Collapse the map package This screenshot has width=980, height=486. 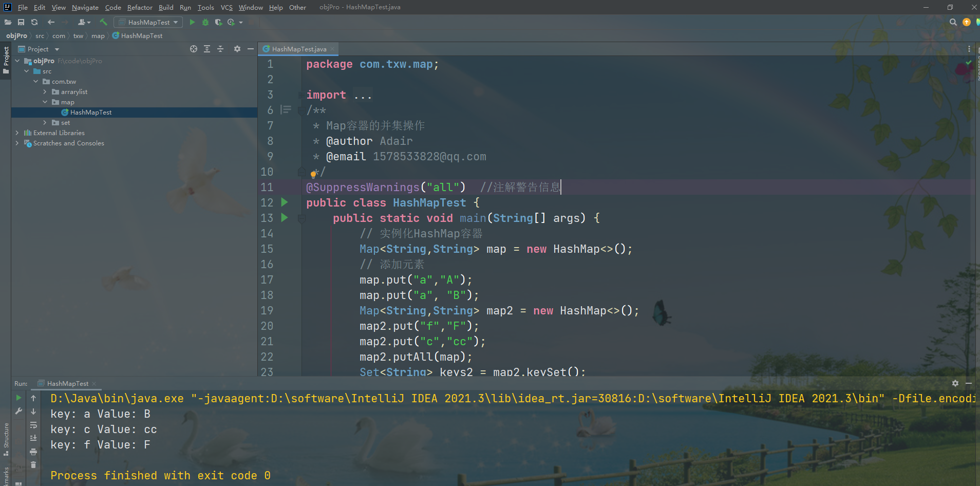[45, 102]
